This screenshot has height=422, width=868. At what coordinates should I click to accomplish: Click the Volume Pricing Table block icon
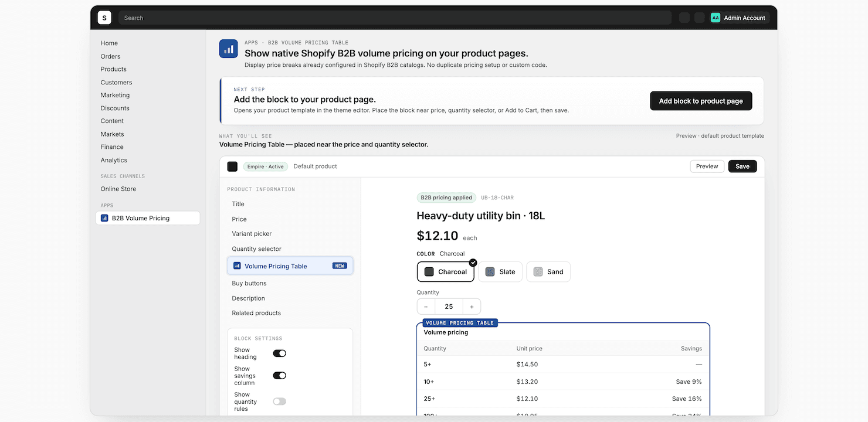coord(237,266)
